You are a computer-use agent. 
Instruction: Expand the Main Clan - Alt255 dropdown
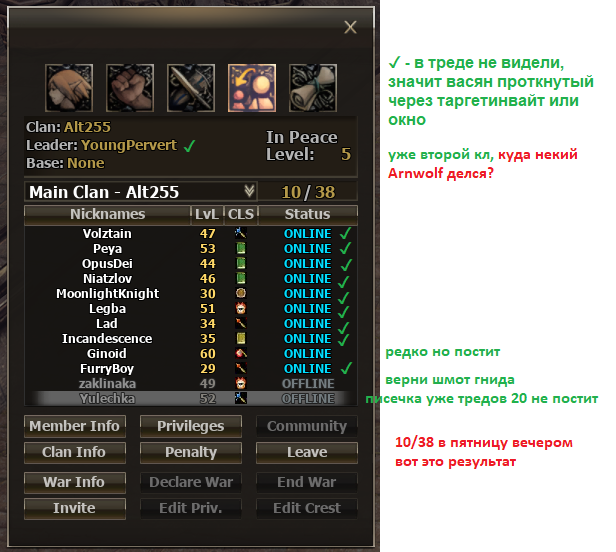click(140, 192)
